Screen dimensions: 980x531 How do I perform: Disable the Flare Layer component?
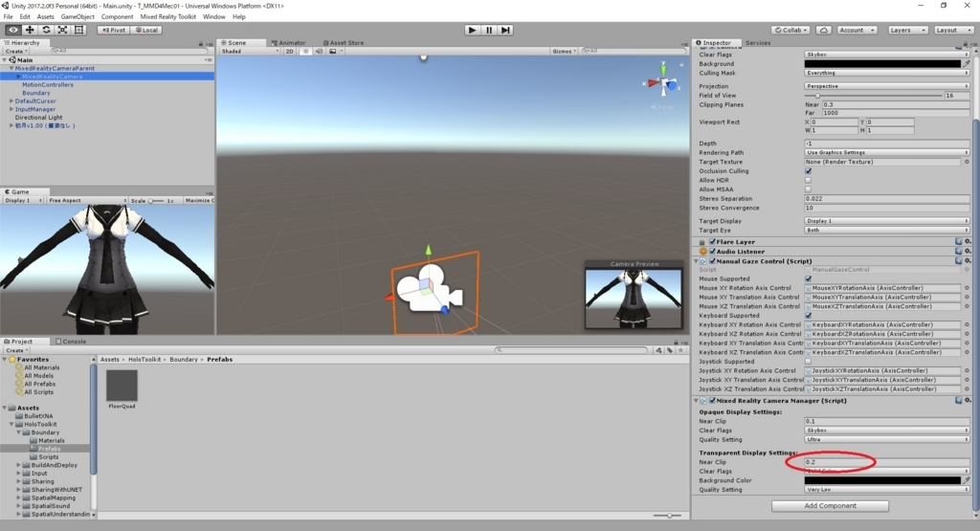[x=712, y=242]
